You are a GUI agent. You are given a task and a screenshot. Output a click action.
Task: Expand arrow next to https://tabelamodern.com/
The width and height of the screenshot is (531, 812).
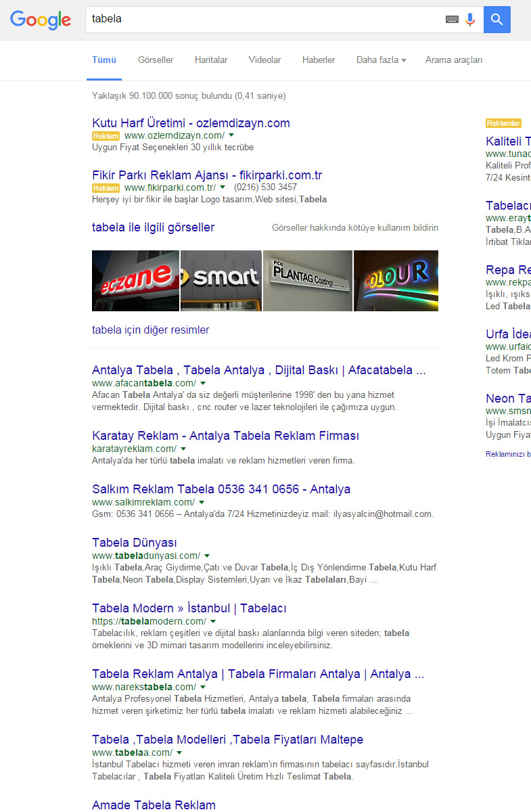(x=212, y=621)
